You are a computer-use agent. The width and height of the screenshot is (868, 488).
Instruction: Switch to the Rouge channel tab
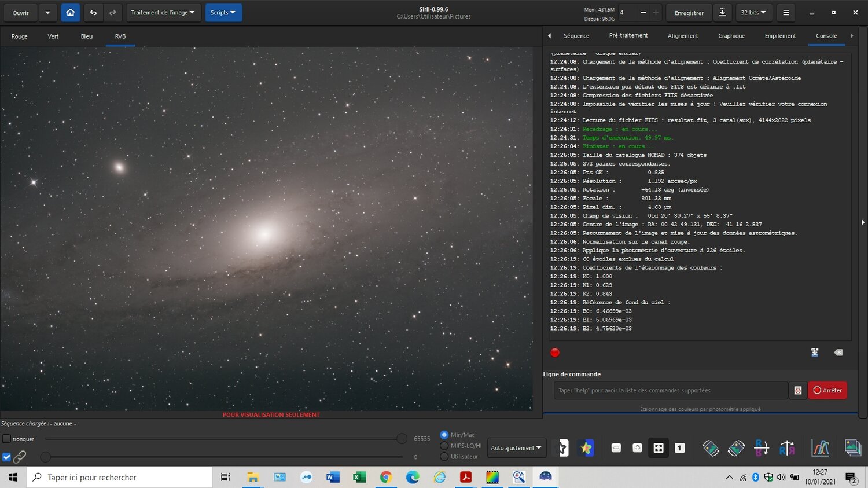click(x=20, y=36)
